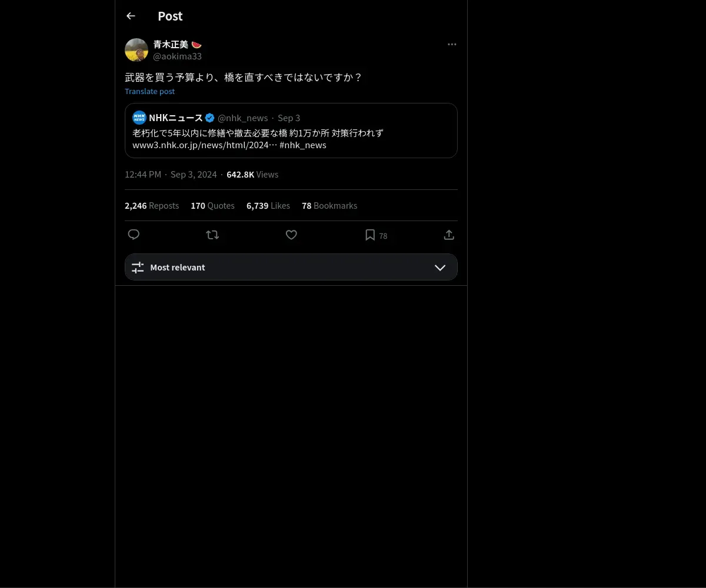706x588 pixels.
Task: Open the NHK news logo avatar
Action: (x=139, y=118)
